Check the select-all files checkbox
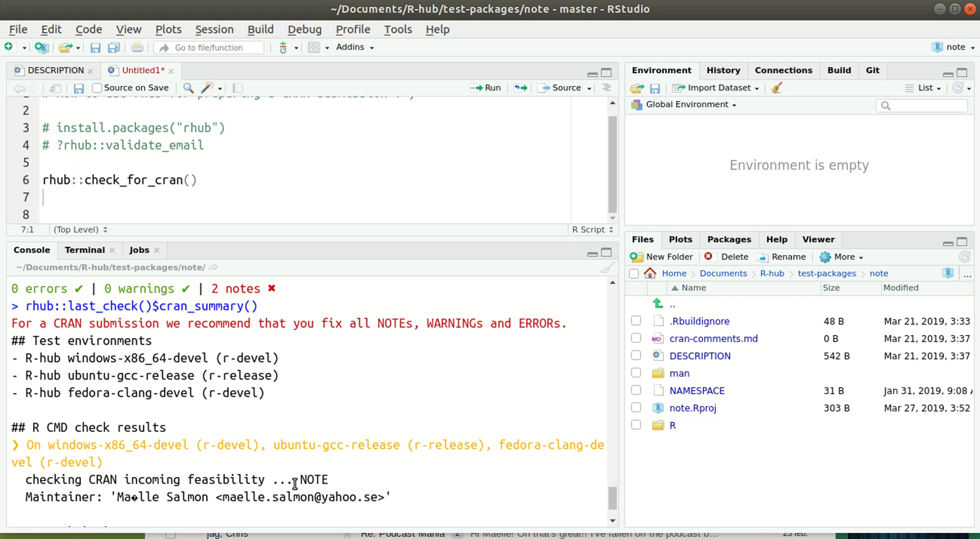The width and height of the screenshot is (980, 539). coord(634,274)
